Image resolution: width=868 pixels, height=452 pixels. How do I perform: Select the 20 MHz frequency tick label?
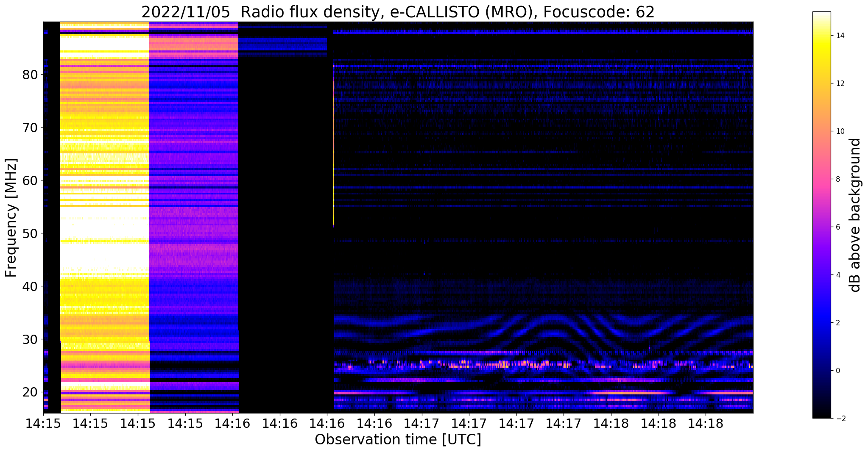(31, 392)
